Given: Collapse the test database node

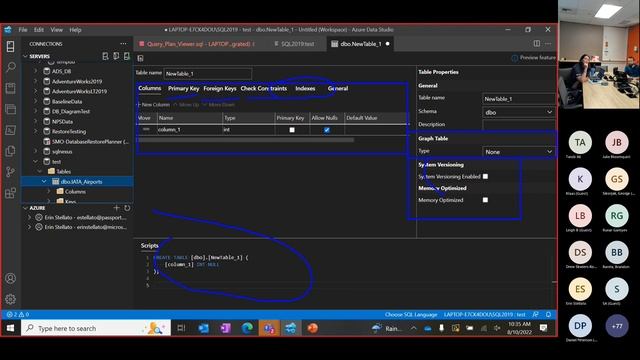Looking at the screenshot, I should point(36,162).
